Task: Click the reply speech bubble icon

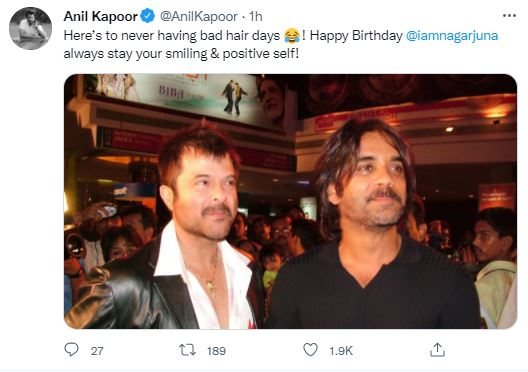Action: coord(71,350)
